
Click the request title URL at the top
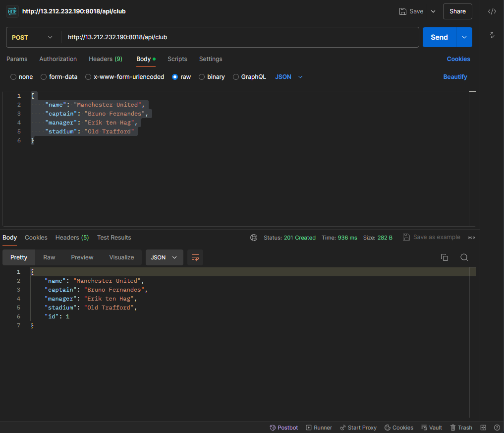74,11
